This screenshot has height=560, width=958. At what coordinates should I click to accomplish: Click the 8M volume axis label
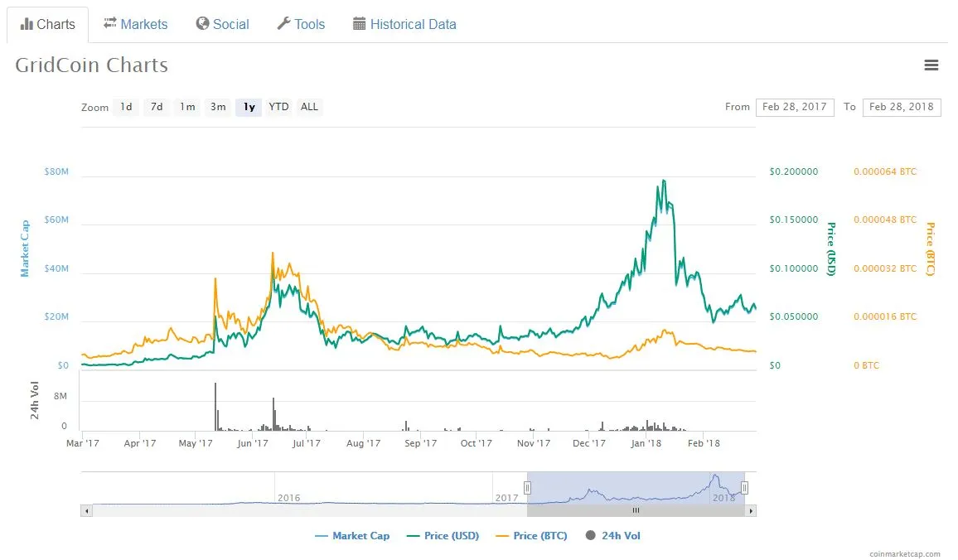tap(60, 396)
